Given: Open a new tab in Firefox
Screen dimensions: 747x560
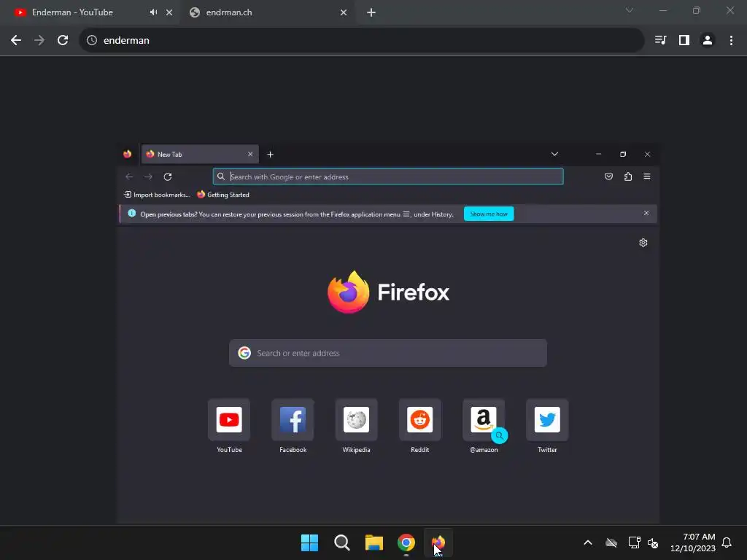Looking at the screenshot, I should pyautogui.click(x=270, y=155).
